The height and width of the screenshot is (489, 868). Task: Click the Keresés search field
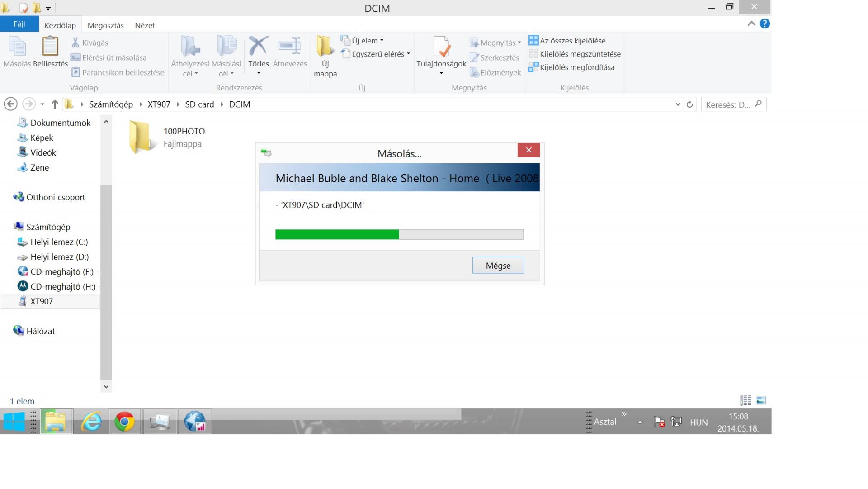[733, 104]
